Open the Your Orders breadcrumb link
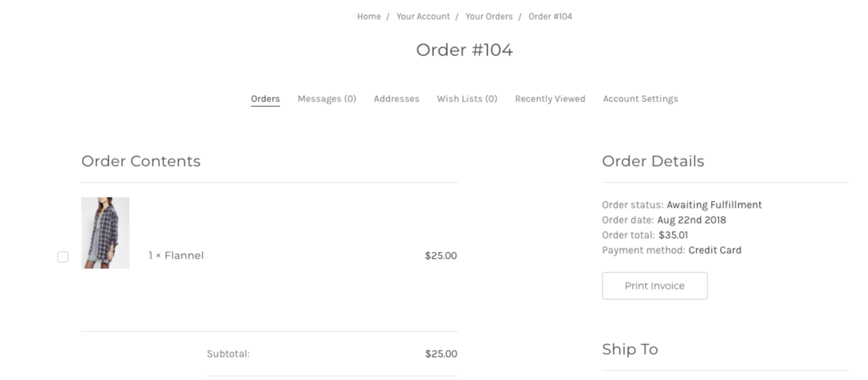The image size is (868, 380). coord(489,16)
